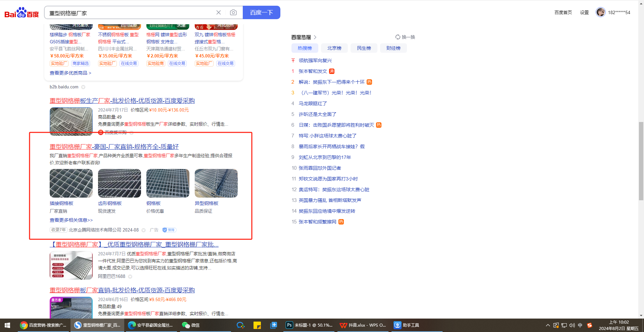644x332 pixels.
Task: Select the 财经榜 tab
Action: [393, 48]
